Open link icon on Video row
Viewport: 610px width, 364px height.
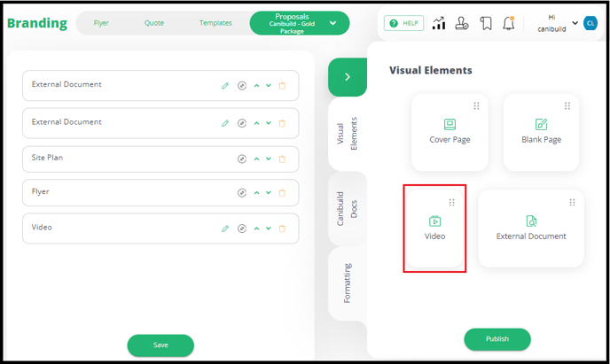click(x=242, y=228)
